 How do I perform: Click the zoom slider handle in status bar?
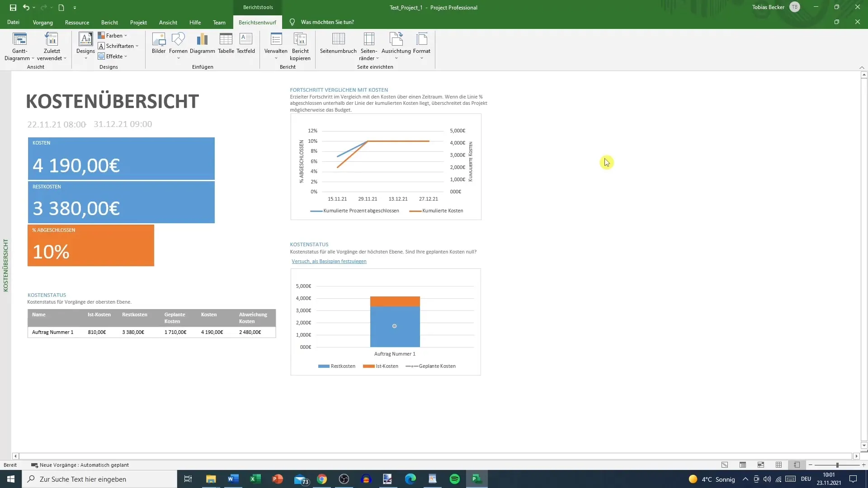[x=837, y=465]
